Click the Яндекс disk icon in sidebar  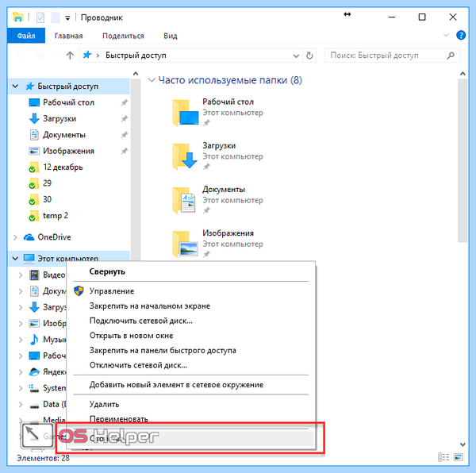click(34, 371)
